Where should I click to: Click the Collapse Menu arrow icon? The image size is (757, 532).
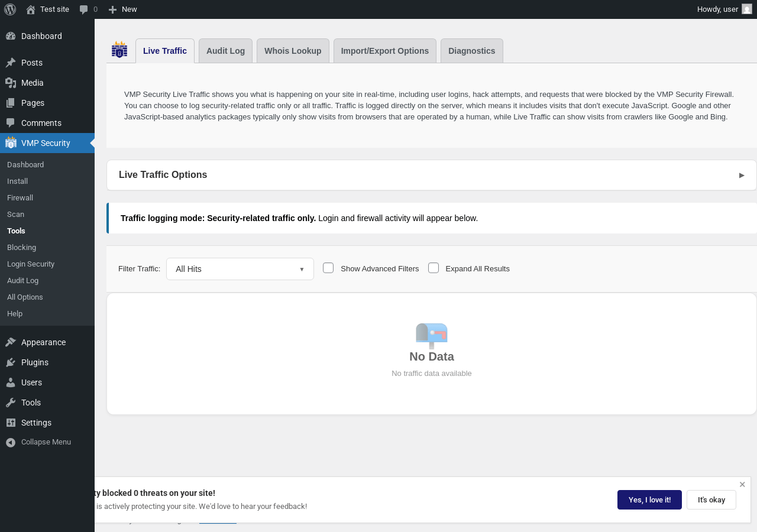tap(11, 442)
